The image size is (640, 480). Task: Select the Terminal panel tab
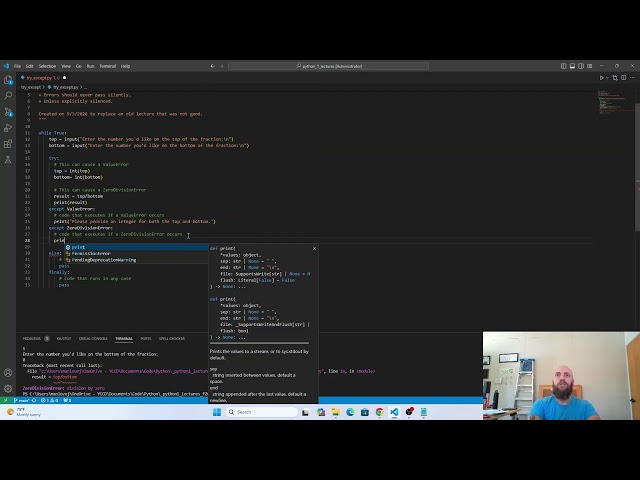coord(124,338)
